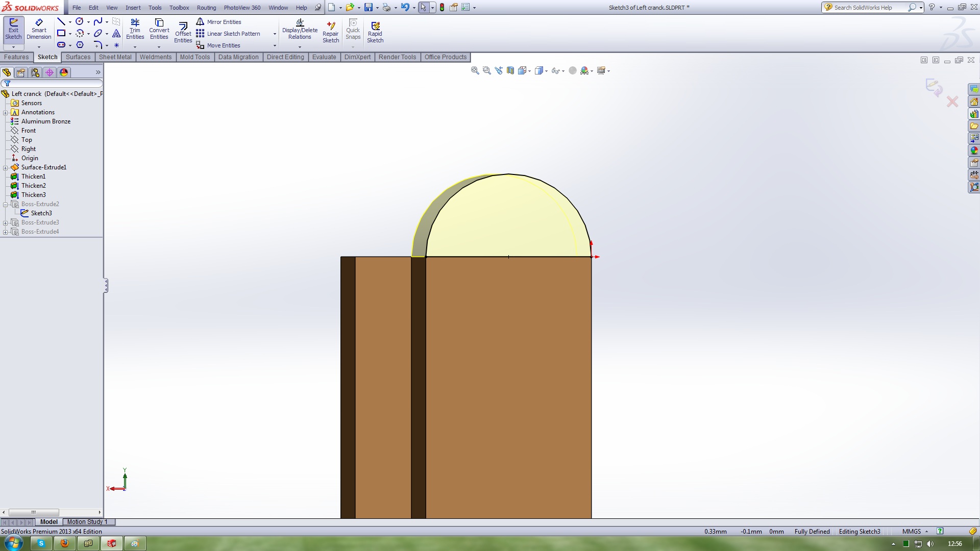Click Mirror Entities tool
Screen dimensions: 980x551
coord(219,22)
